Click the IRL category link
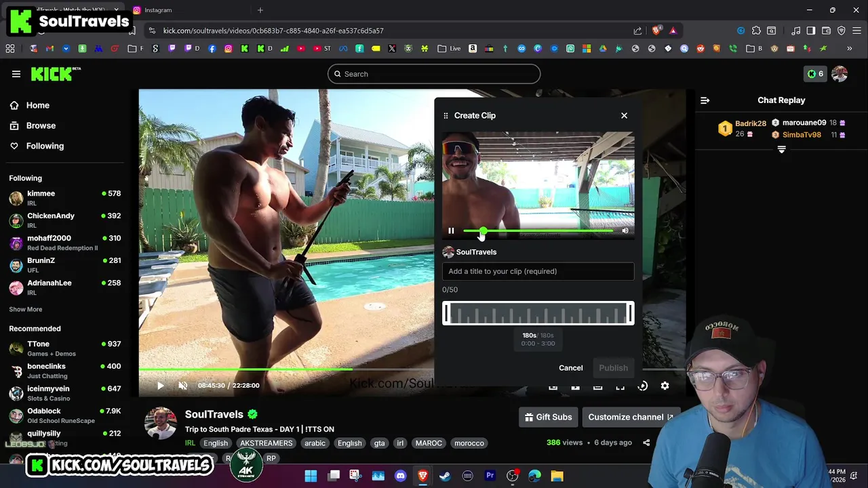 (x=190, y=443)
